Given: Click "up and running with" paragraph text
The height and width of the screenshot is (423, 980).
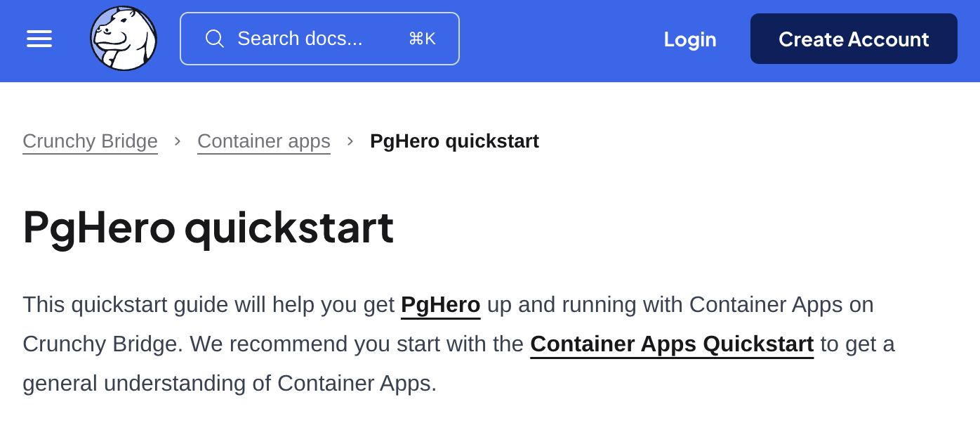Looking at the screenshot, I should [x=584, y=305].
